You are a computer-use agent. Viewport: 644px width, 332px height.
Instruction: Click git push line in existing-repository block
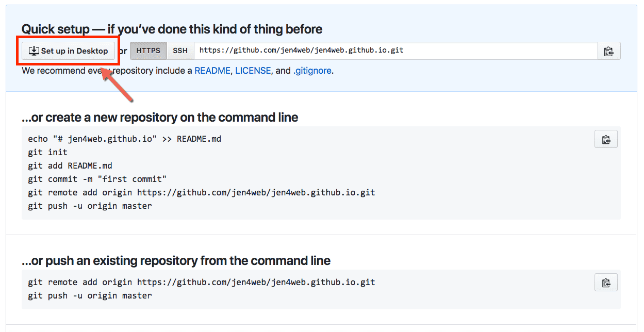click(90, 296)
